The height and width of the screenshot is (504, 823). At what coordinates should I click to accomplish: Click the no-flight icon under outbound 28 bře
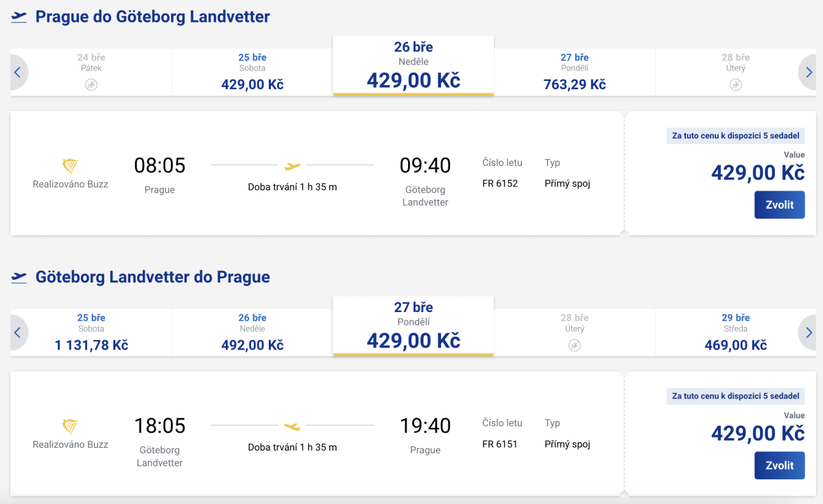[x=735, y=84]
